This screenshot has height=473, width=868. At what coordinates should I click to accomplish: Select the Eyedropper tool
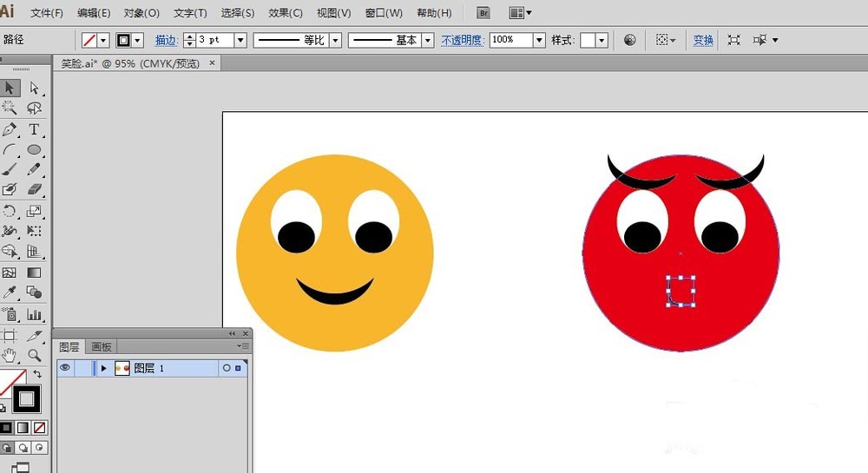(10, 292)
